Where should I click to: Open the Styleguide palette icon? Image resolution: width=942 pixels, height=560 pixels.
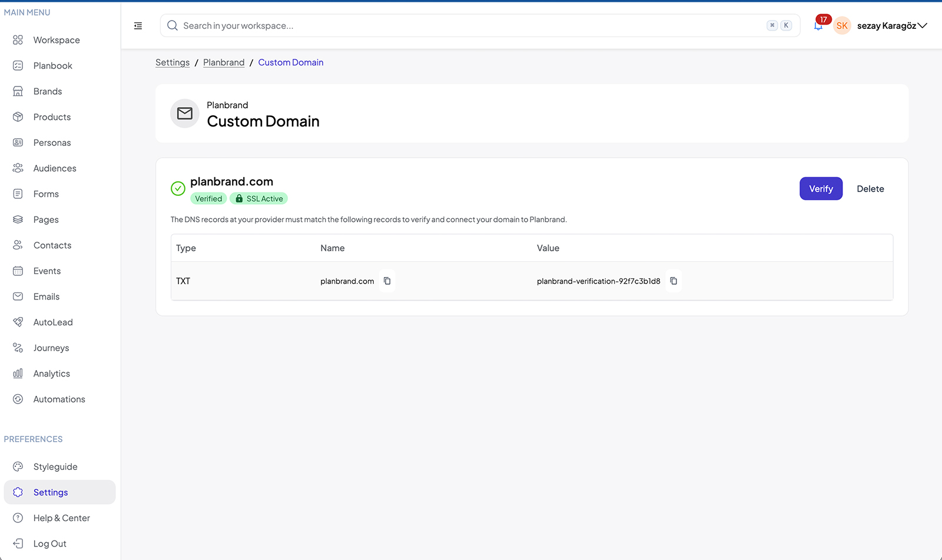click(x=18, y=466)
